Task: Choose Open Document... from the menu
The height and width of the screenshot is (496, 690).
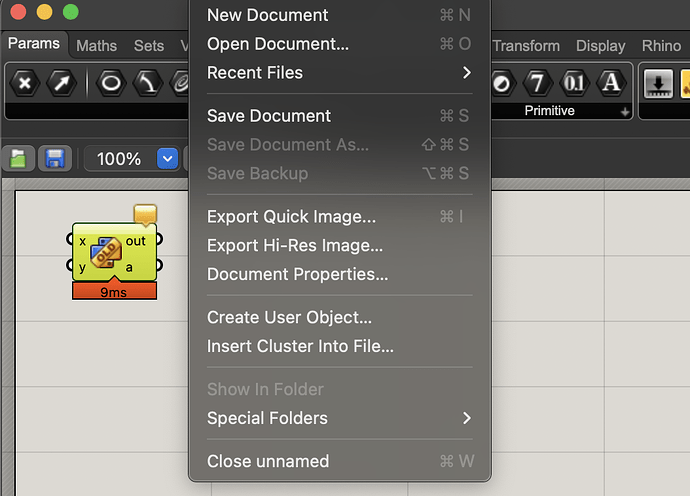Action: pyautogui.click(x=339, y=44)
